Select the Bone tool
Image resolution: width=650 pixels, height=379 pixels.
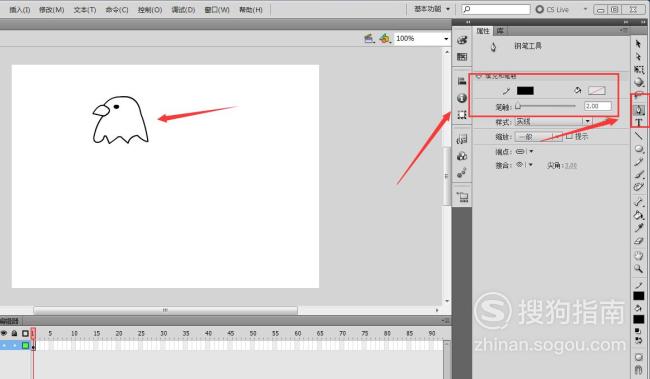coord(638,202)
